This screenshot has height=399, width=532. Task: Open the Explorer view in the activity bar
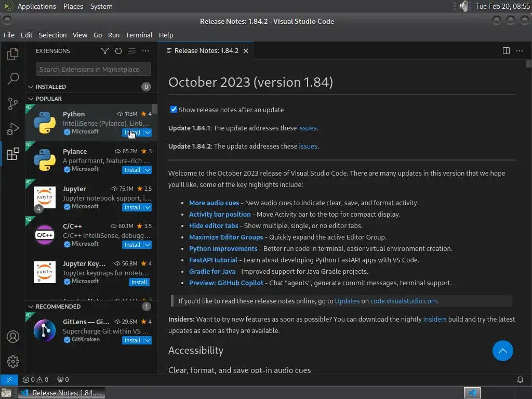point(12,54)
